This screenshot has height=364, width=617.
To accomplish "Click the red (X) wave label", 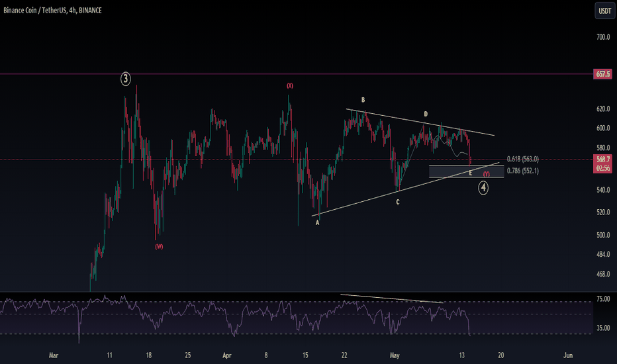I will (289, 86).
